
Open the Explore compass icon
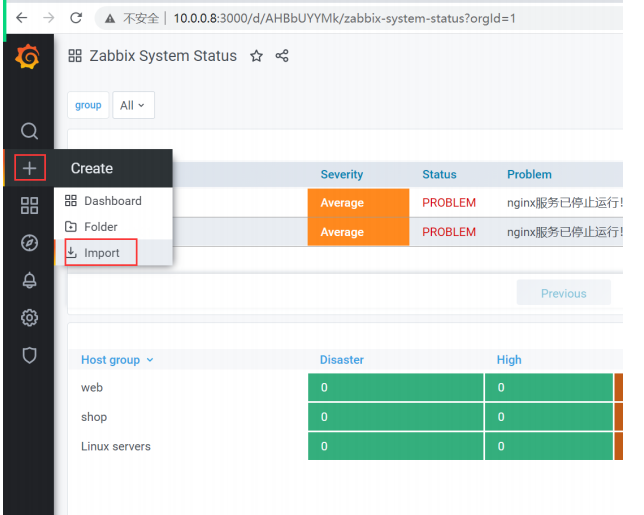tap(29, 243)
